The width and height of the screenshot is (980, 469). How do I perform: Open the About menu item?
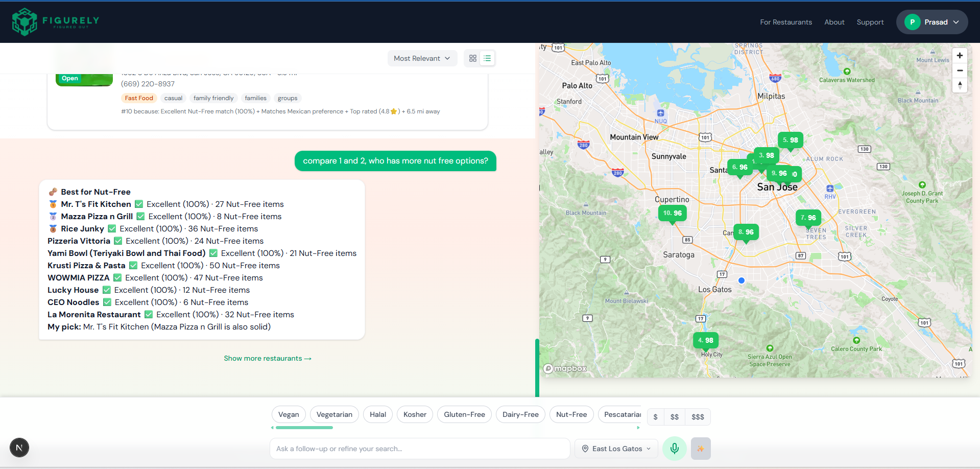834,22
